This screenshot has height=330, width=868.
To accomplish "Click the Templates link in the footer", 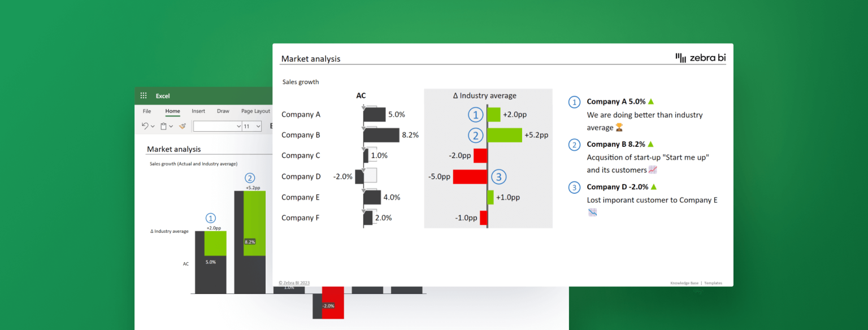I will tap(713, 283).
